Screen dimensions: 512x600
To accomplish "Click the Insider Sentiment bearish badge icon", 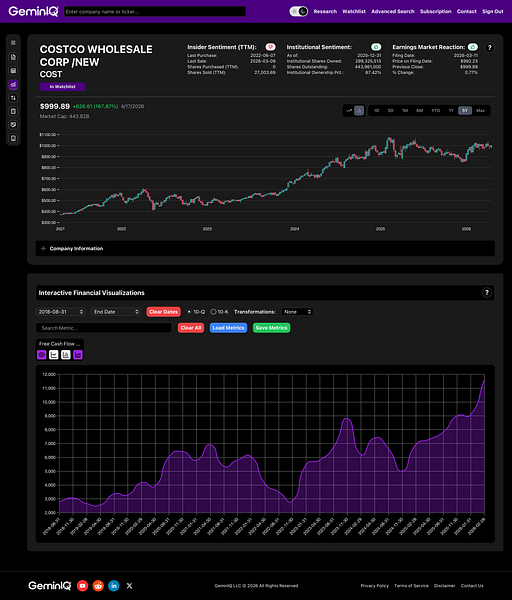I will click(271, 47).
